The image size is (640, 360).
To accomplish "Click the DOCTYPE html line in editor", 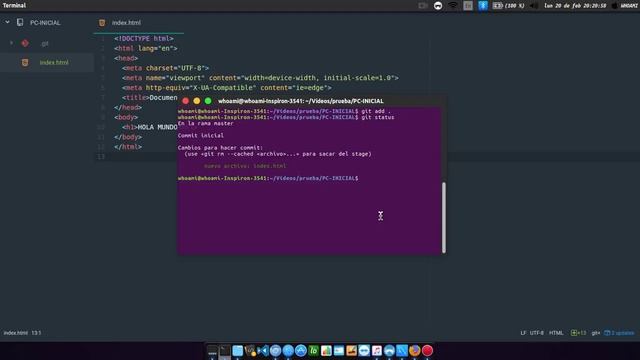I will [x=144, y=38].
